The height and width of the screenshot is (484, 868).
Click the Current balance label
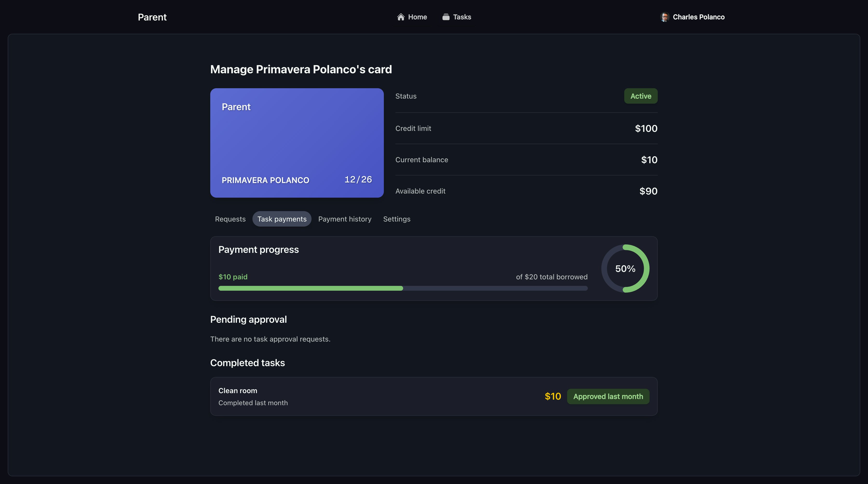(421, 160)
